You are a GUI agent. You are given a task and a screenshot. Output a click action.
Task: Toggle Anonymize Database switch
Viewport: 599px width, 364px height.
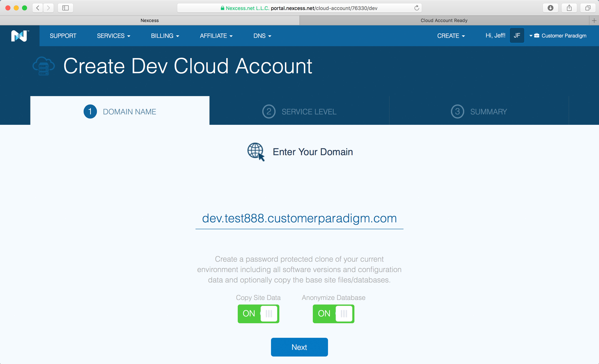tap(334, 314)
